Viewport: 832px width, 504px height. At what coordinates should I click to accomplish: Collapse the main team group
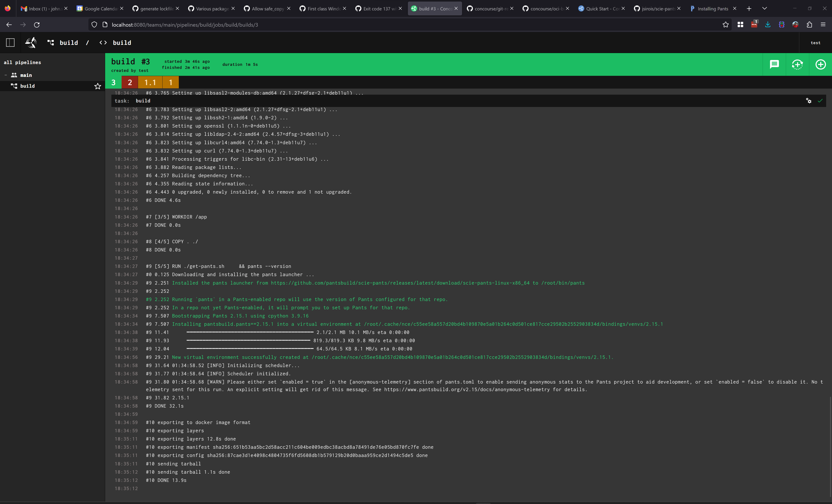(5, 75)
